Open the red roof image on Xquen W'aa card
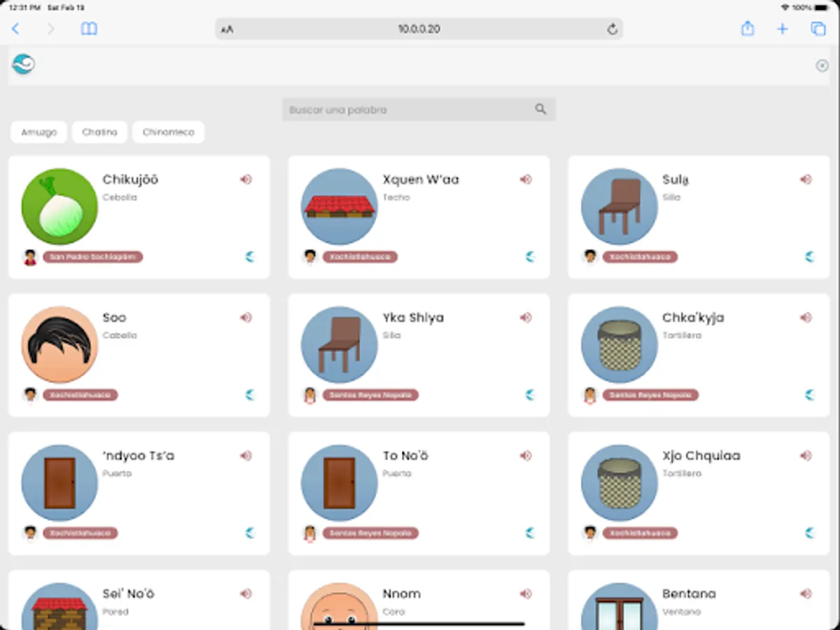The width and height of the screenshot is (840, 630). point(339,206)
